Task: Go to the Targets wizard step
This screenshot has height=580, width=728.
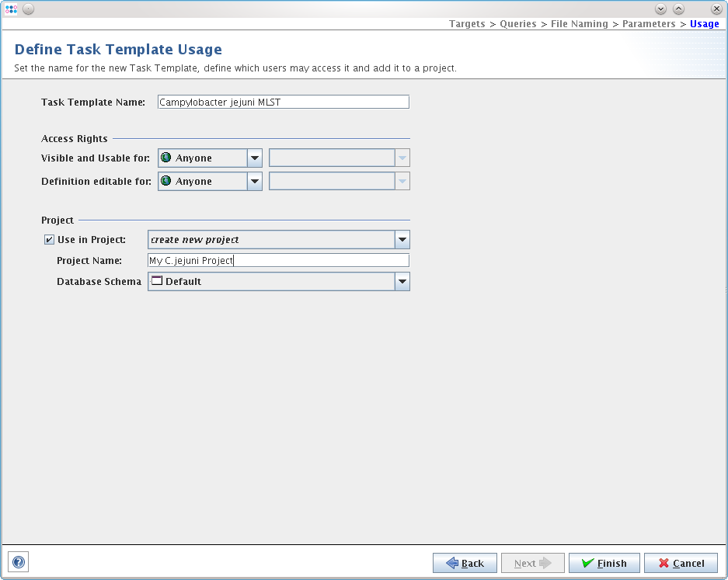Action: pyautogui.click(x=467, y=24)
